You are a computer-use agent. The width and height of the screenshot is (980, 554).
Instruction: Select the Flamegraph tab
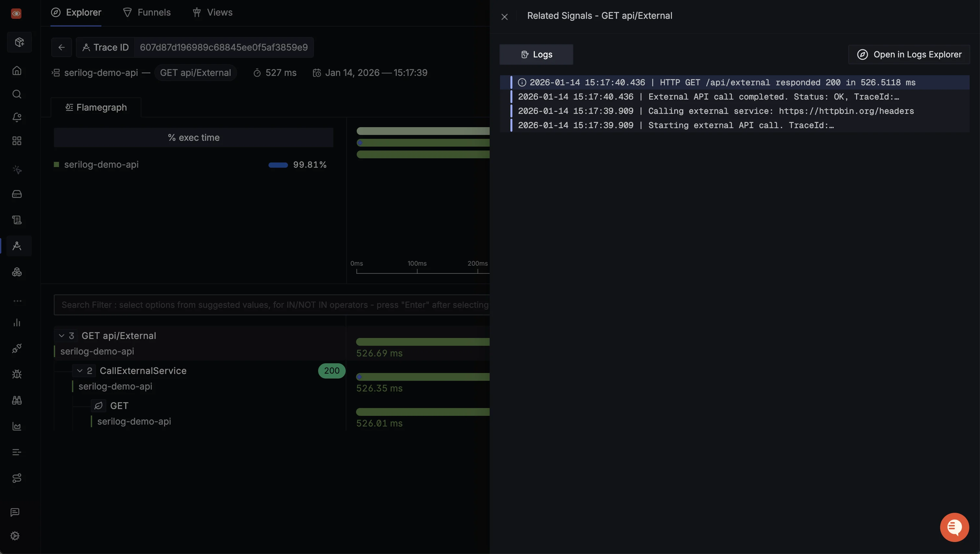pyautogui.click(x=96, y=107)
